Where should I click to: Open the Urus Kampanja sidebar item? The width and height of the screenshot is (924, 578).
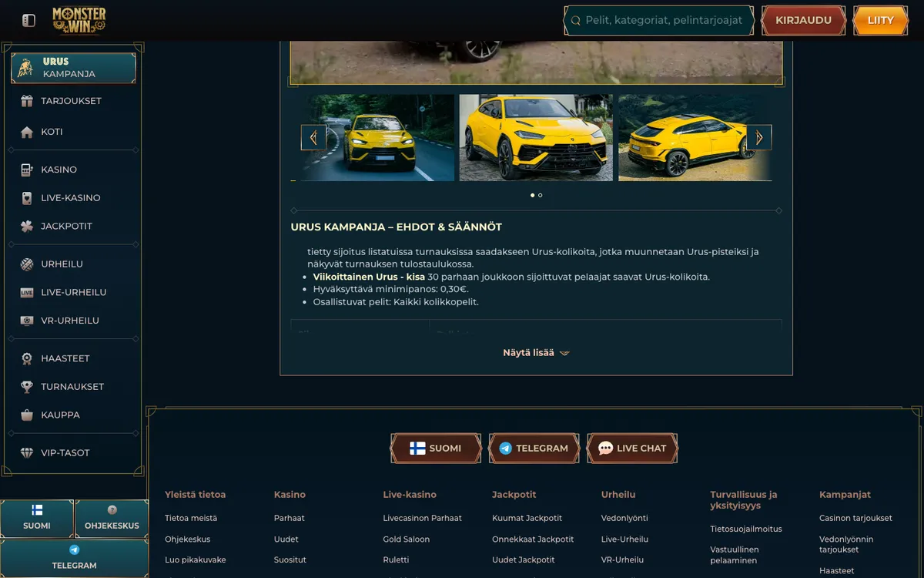[74, 68]
